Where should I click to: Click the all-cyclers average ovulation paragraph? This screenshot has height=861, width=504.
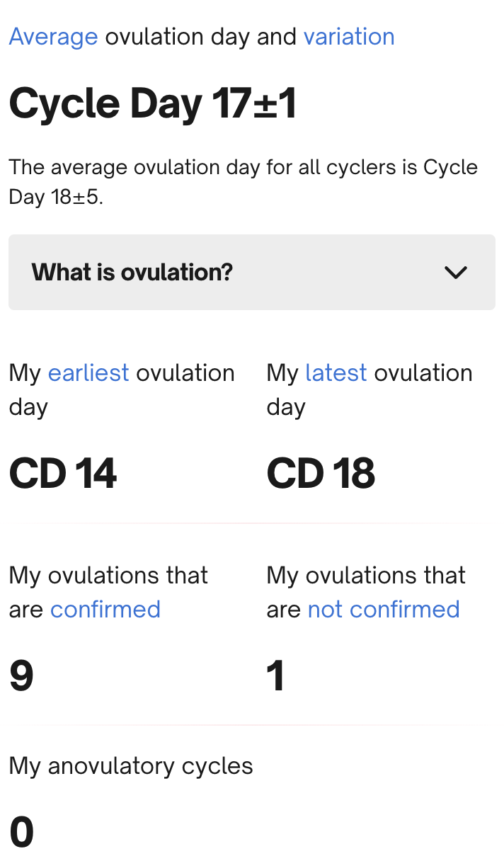pos(243,182)
